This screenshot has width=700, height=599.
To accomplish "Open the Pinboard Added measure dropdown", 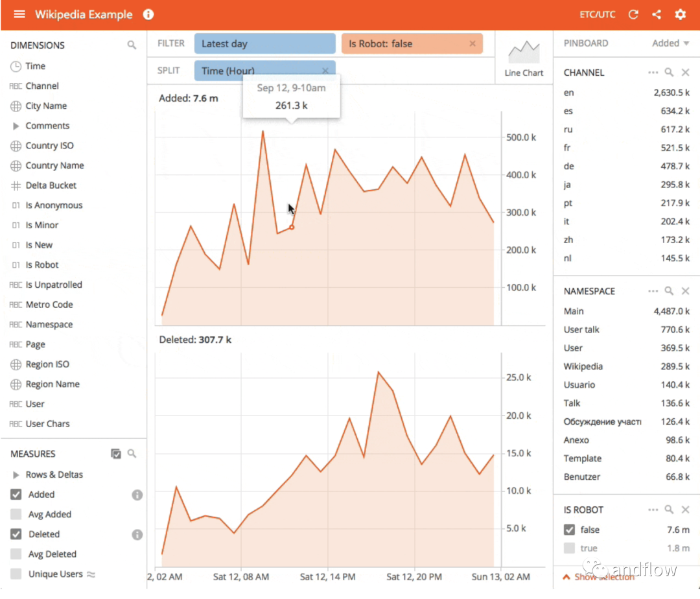I will (x=671, y=43).
